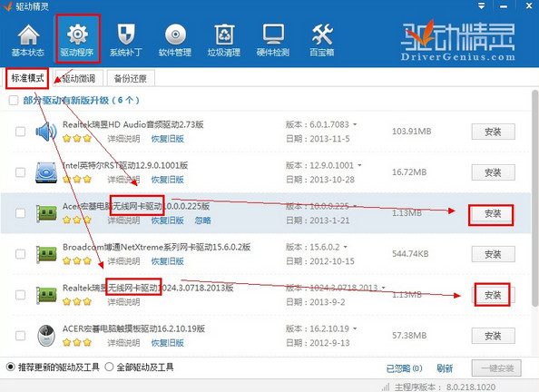Open the 系统补丁 shield section
Screen dimensions: 539x392
point(126,41)
